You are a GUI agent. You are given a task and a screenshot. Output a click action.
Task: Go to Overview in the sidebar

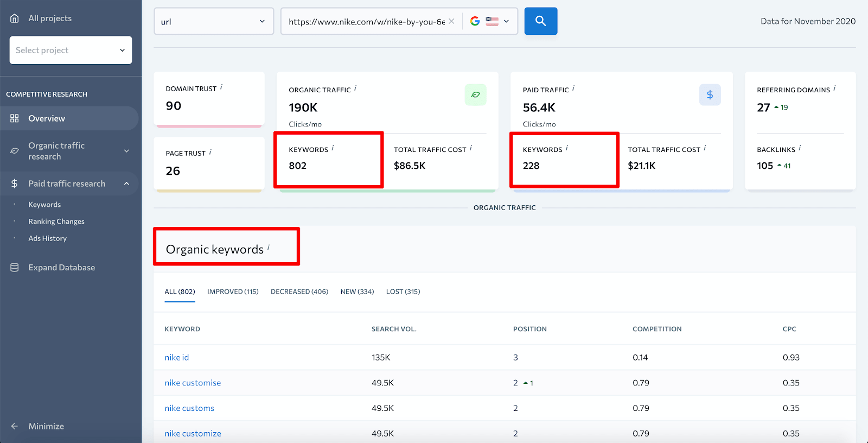(x=47, y=118)
